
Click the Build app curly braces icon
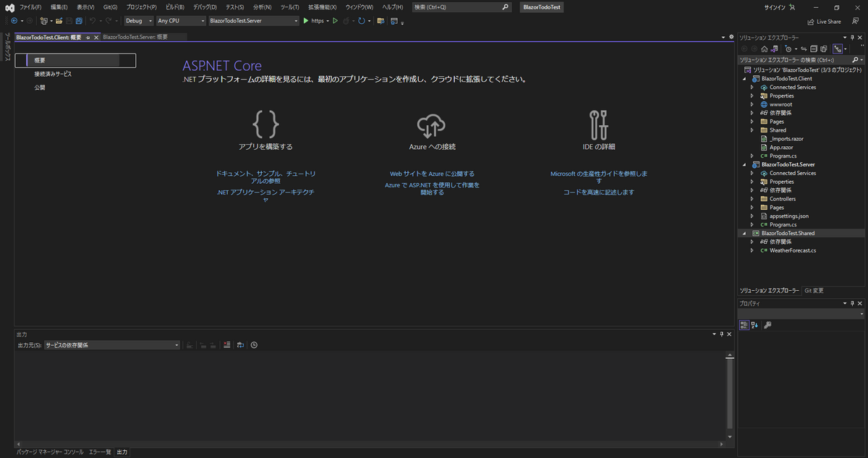265,124
